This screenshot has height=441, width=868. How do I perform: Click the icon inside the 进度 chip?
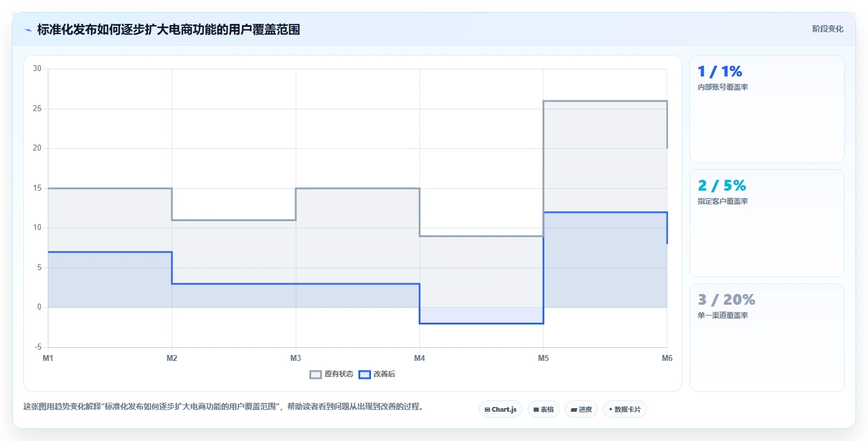click(x=573, y=409)
